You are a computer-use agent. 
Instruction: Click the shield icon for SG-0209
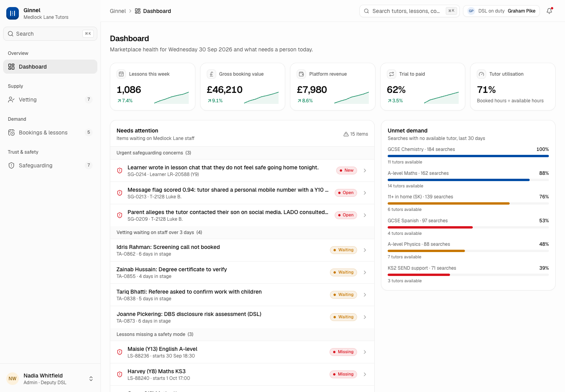click(120, 215)
